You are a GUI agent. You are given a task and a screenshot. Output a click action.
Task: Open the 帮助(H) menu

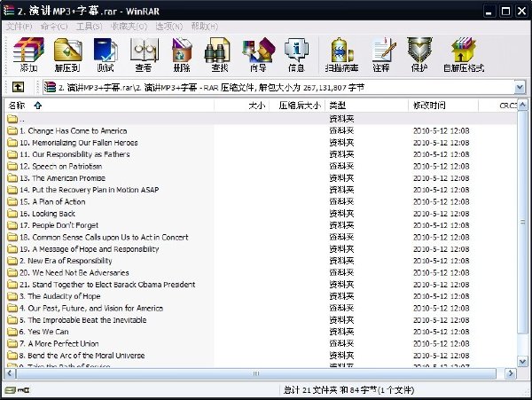[x=205, y=27]
